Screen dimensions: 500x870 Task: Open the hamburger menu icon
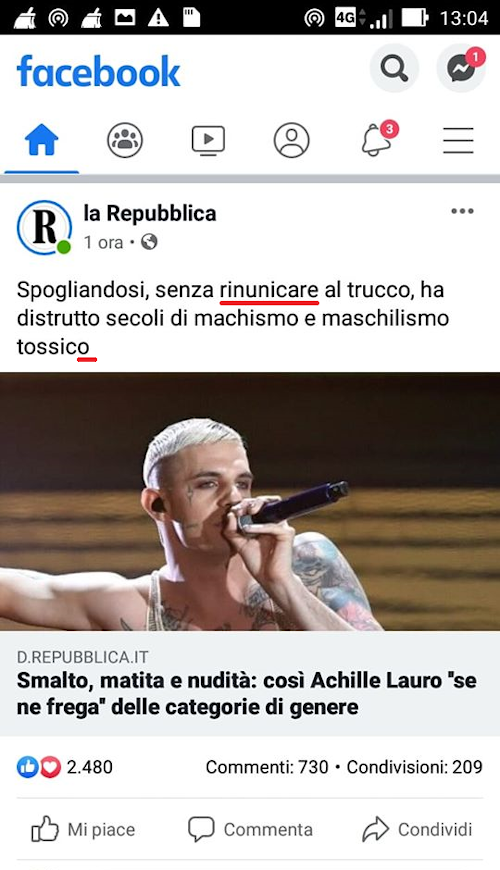[458, 140]
